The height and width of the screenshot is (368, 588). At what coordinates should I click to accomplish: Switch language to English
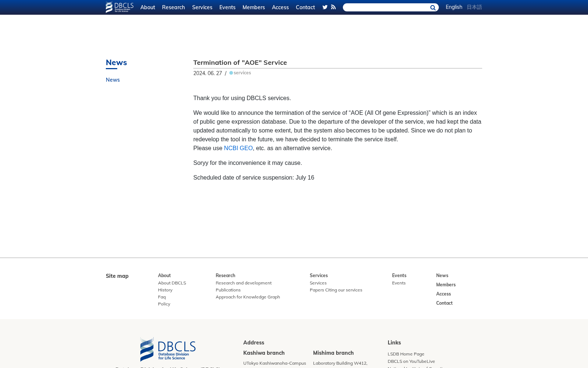point(454,7)
